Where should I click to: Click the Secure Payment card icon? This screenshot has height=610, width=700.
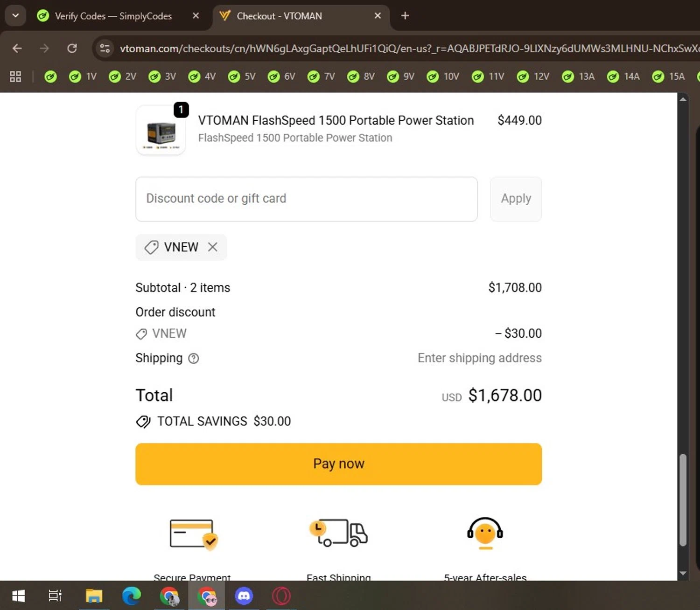pos(193,534)
